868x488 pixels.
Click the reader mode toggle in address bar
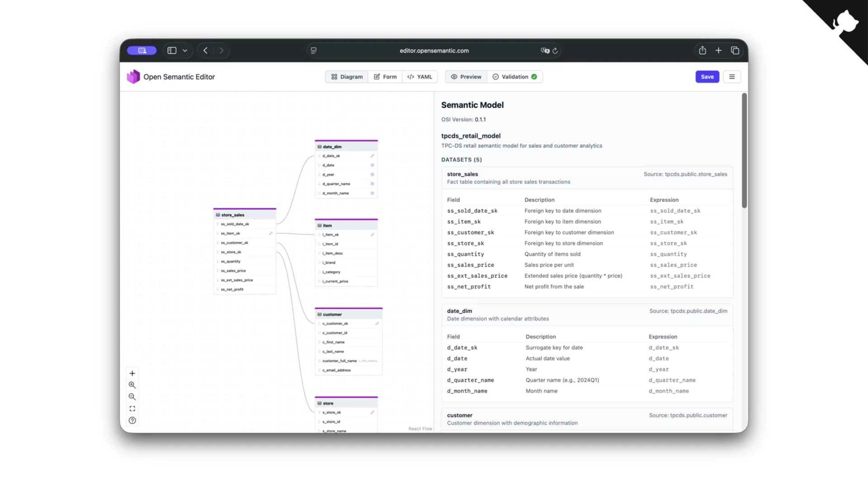point(314,50)
